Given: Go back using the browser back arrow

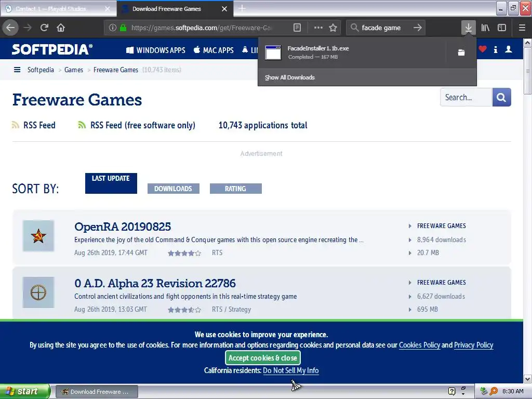Looking at the screenshot, I should [10, 28].
